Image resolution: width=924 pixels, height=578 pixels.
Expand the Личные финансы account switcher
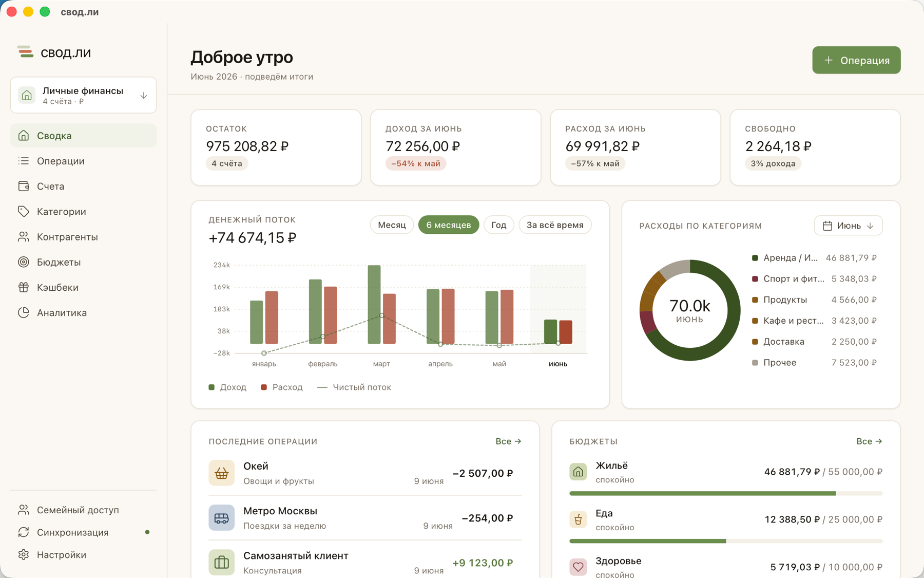83,95
